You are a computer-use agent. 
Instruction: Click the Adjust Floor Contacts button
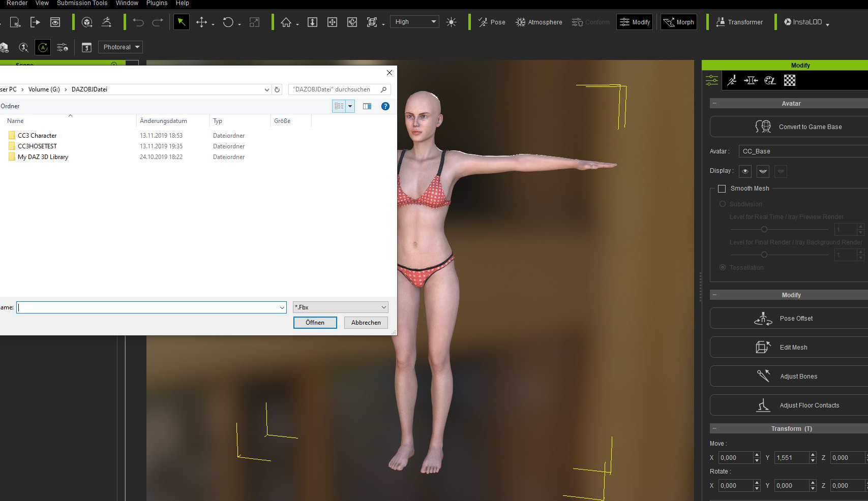point(789,405)
